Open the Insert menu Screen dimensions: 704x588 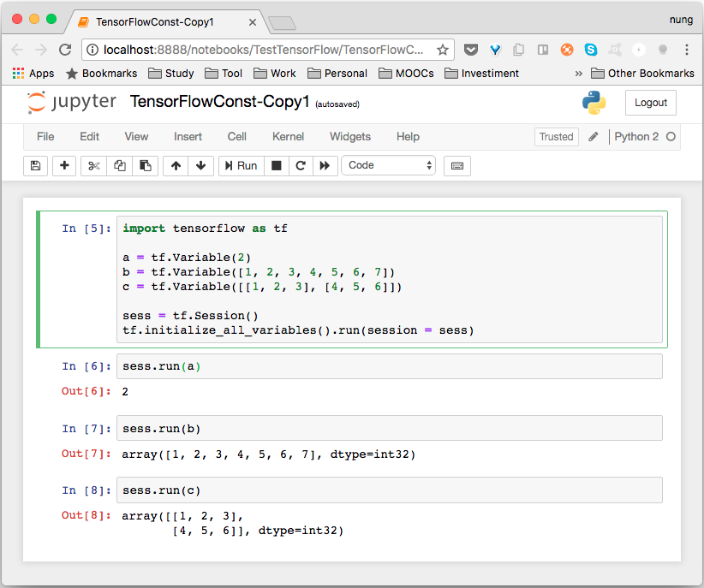188,136
